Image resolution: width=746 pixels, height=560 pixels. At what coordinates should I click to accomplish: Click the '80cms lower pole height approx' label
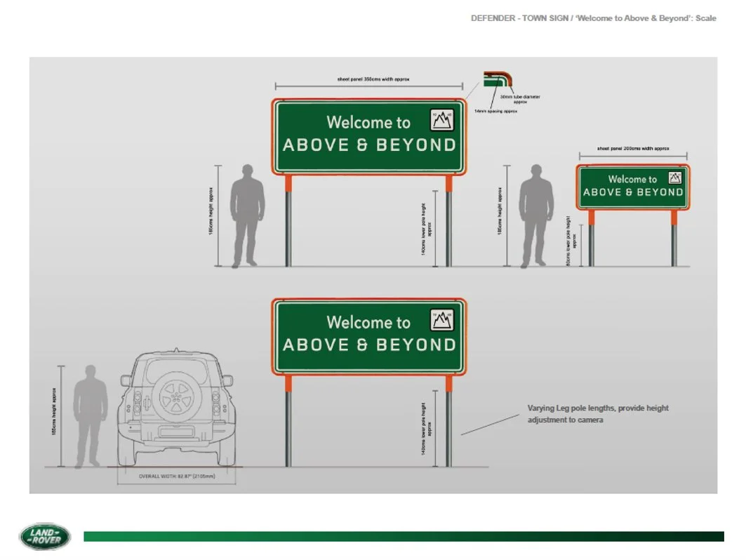pyautogui.click(x=571, y=241)
